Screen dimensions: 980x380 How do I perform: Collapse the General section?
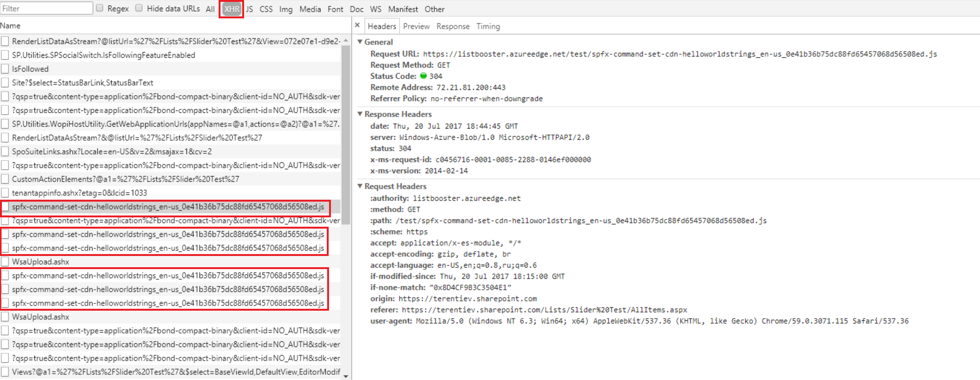coord(360,42)
